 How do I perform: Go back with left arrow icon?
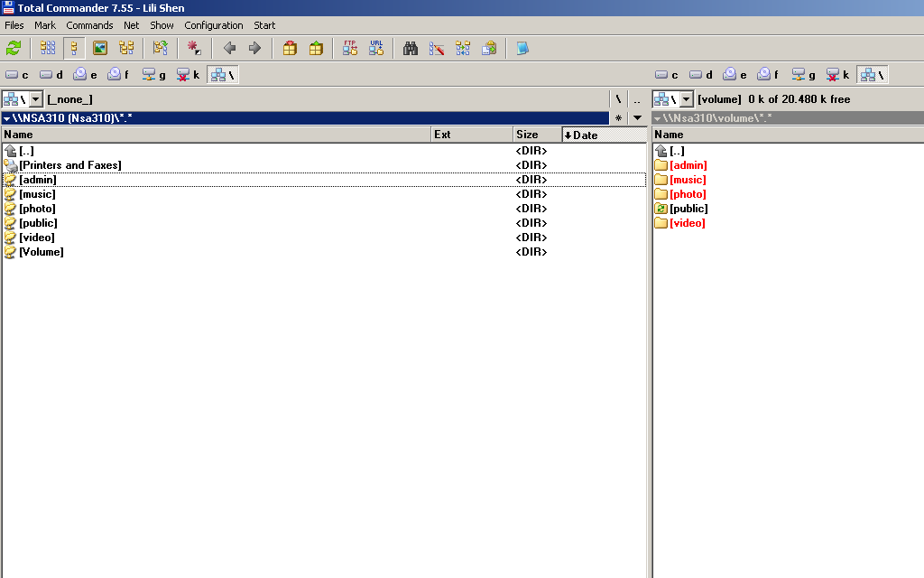229,49
